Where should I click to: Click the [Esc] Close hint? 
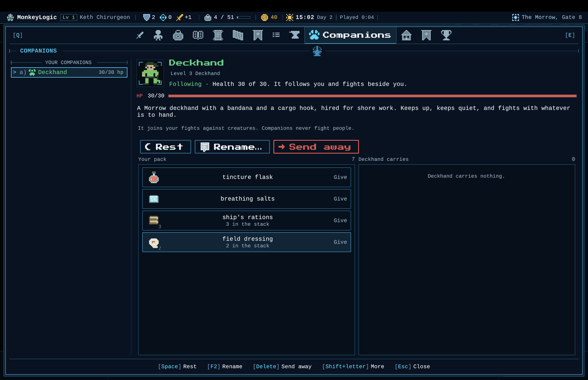[x=412, y=367]
